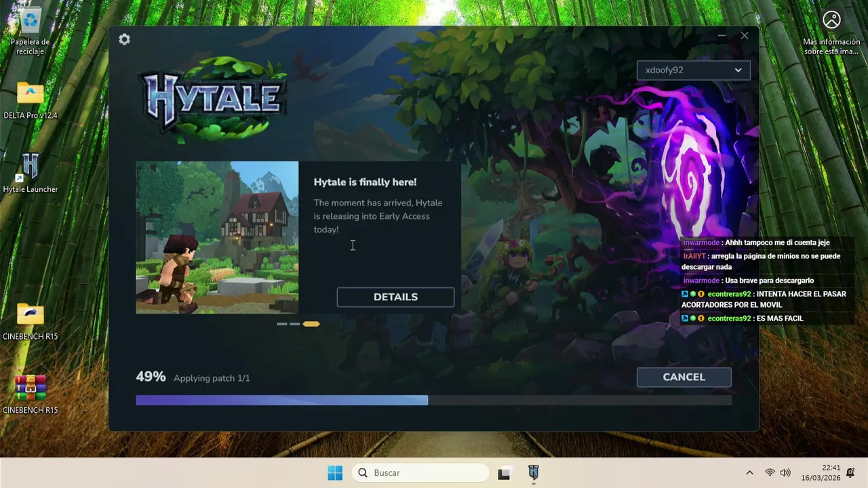Click the news description paragraph text
This screenshot has height=488, width=868.
(378, 216)
